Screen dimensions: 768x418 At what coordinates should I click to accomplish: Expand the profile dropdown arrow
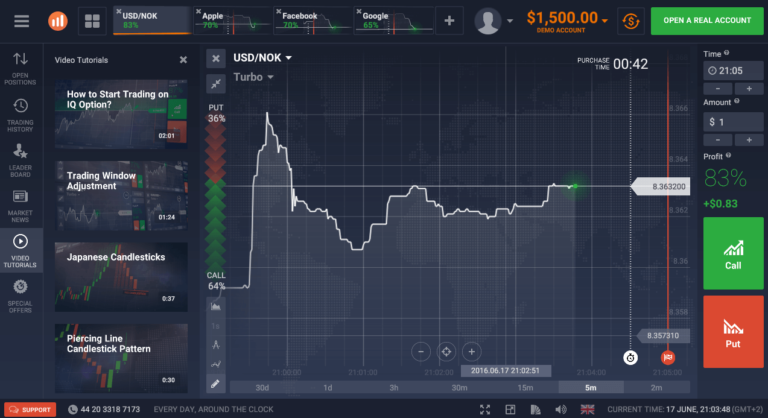click(510, 21)
